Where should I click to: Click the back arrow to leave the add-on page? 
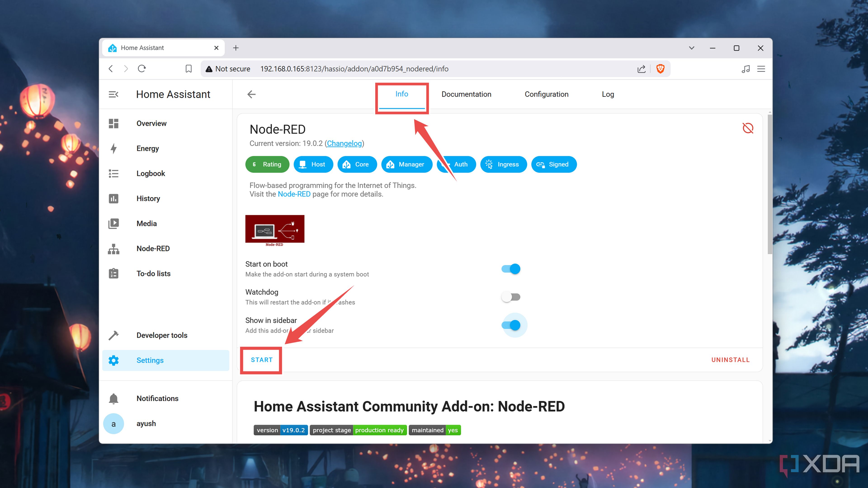251,94
